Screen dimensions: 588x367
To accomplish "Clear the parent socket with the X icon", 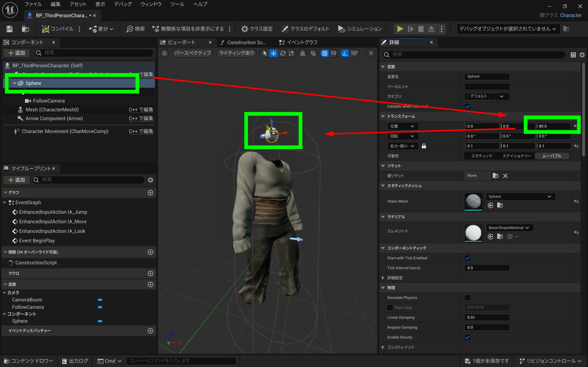I will [505, 176].
